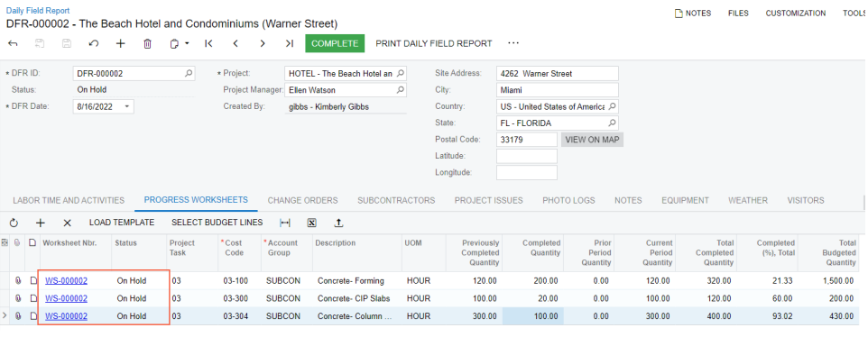868x337 pixels.
Task: Add a new daily field report record
Action: coord(121,43)
